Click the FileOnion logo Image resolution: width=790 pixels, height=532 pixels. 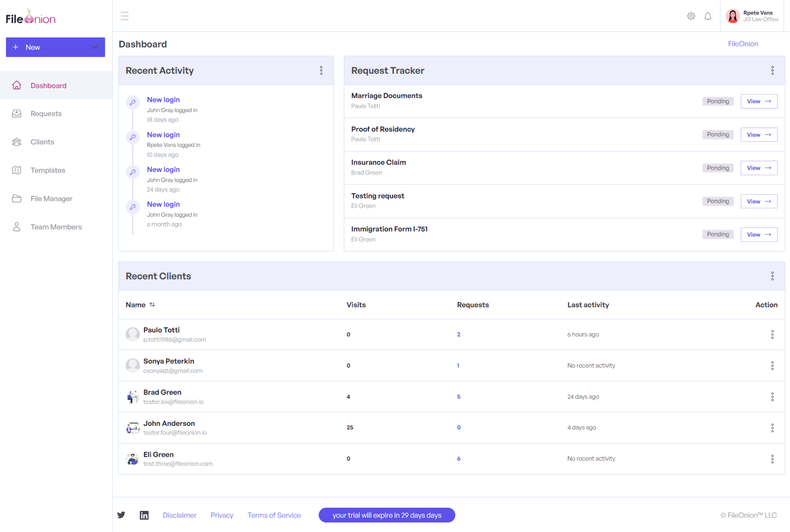[x=31, y=18]
